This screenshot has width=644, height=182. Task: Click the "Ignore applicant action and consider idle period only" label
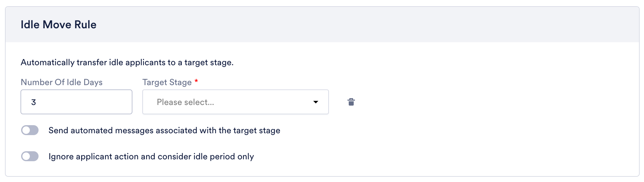tap(151, 157)
